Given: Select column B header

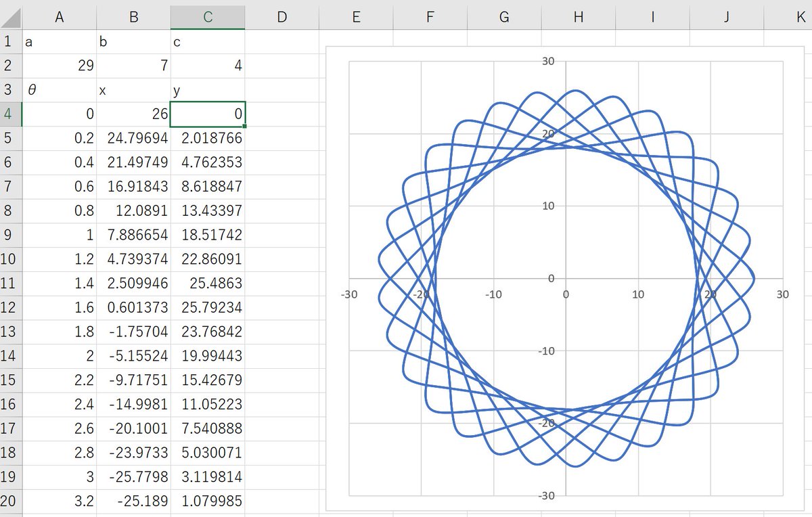Looking at the screenshot, I should 134,18.
